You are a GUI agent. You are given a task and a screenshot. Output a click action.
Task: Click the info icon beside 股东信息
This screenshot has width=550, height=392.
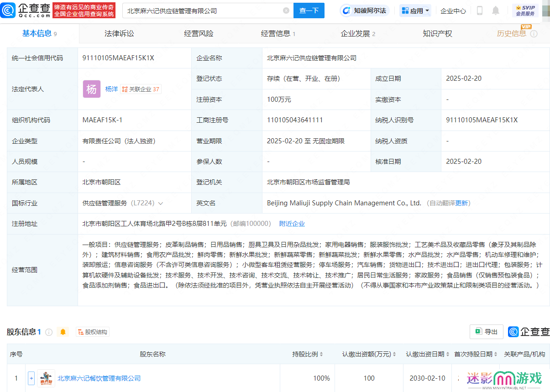coord(49,332)
